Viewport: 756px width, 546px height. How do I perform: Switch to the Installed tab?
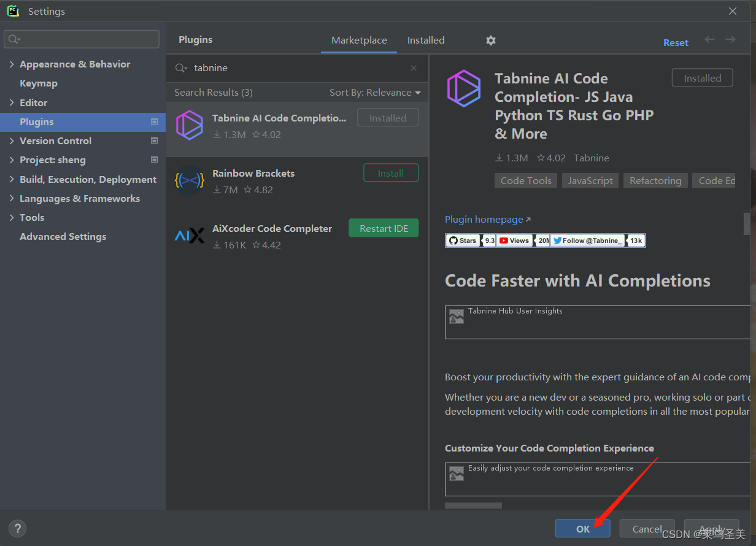tap(426, 40)
